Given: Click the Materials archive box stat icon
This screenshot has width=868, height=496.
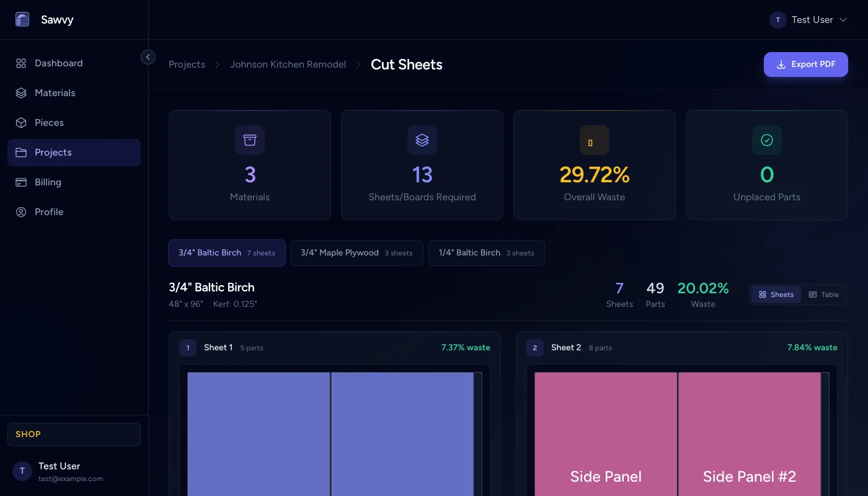Looking at the screenshot, I should [x=250, y=140].
